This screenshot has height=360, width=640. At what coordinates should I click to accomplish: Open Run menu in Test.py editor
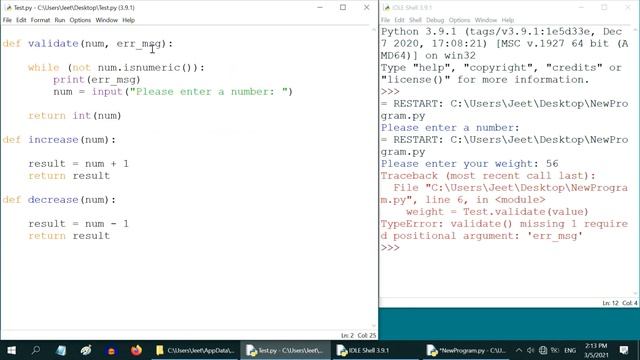point(60,20)
